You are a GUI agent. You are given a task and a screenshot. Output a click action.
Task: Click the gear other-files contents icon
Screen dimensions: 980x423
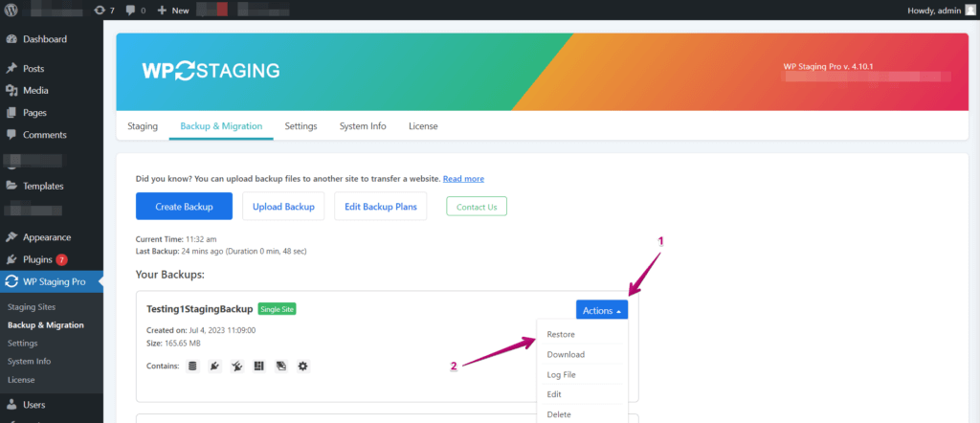point(303,367)
